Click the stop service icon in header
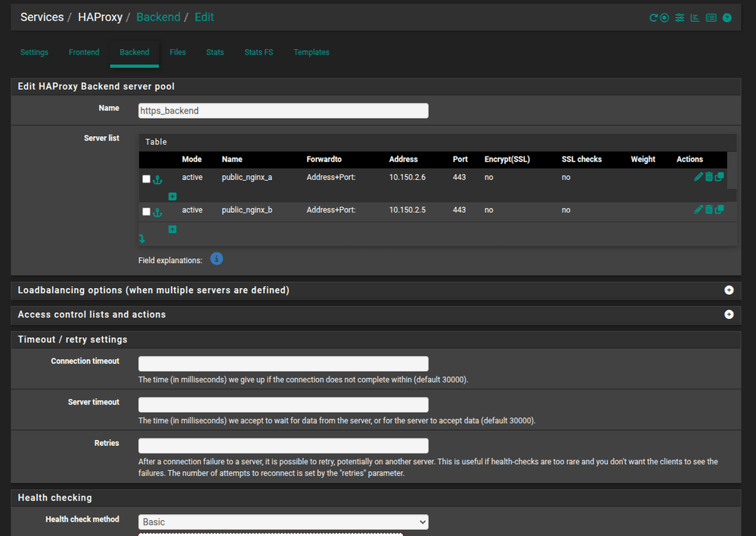This screenshot has width=756, height=536. [x=665, y=18]
